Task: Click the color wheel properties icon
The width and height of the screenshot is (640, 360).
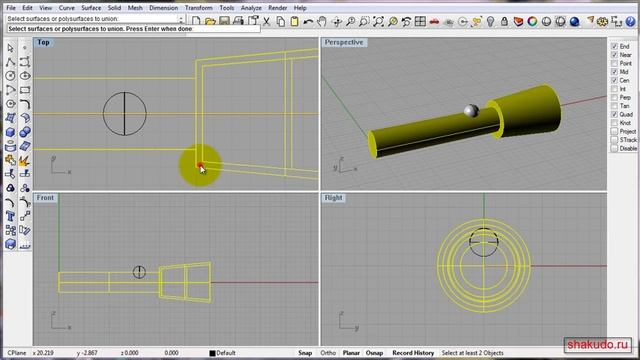Action: (532, 21)
